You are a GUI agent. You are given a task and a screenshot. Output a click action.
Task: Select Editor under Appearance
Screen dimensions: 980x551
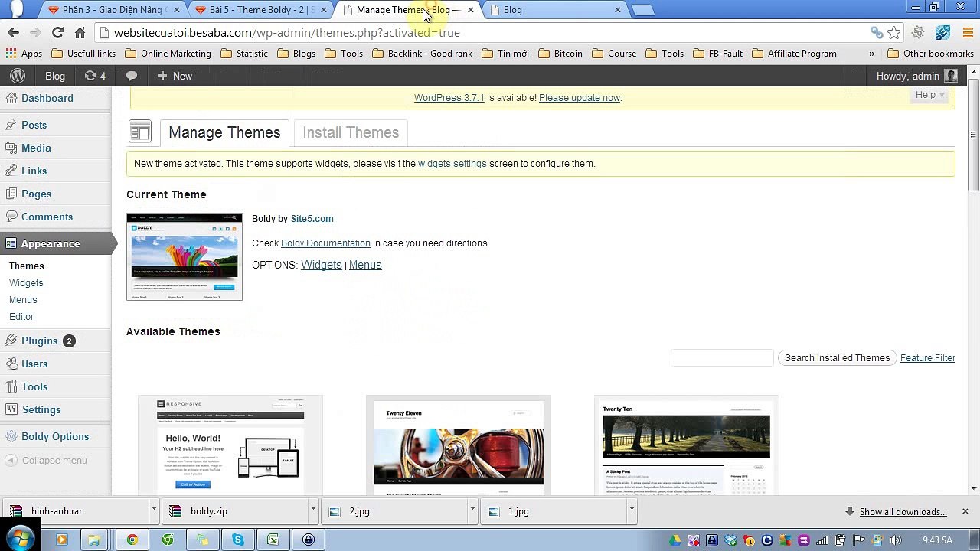[21, 317]
